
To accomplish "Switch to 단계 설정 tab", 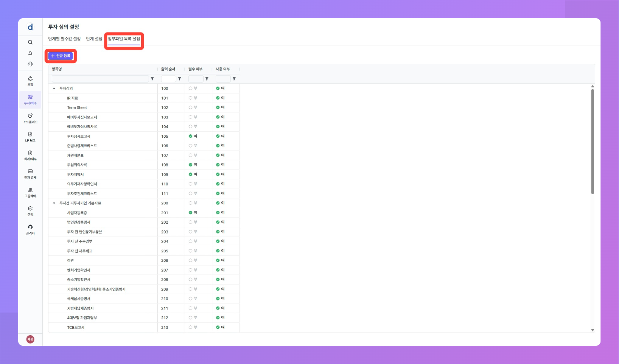I will click(x=94, y=39).
